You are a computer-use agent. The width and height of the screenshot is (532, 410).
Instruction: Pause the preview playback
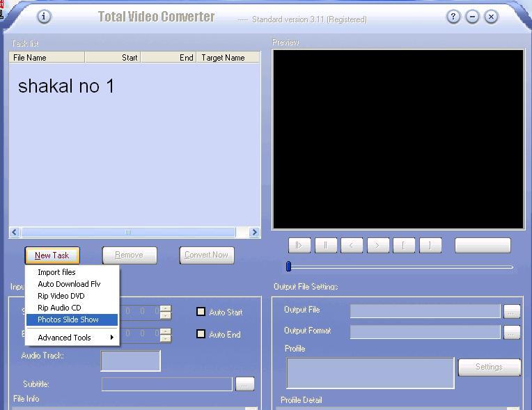click(325, 245)
